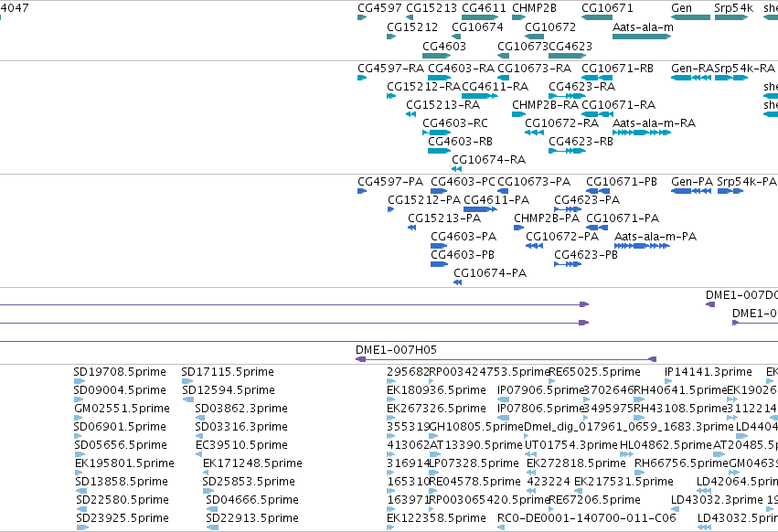Select the CG4603-RC transcript label
Image resolution: width=778 pixels, height=532 pixels.
tap(455, 123)
